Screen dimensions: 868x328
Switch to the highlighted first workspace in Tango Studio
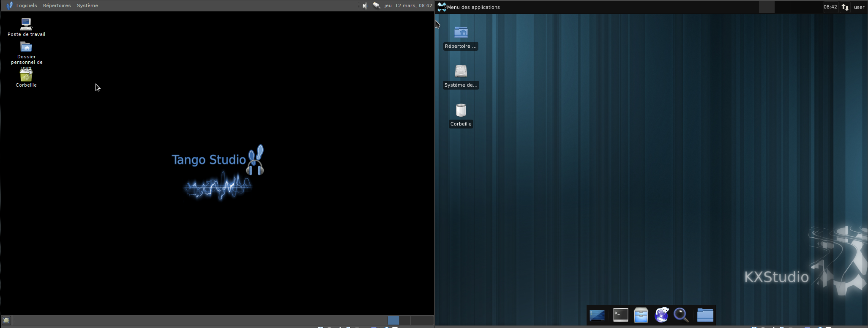click(x=393, y=320)
